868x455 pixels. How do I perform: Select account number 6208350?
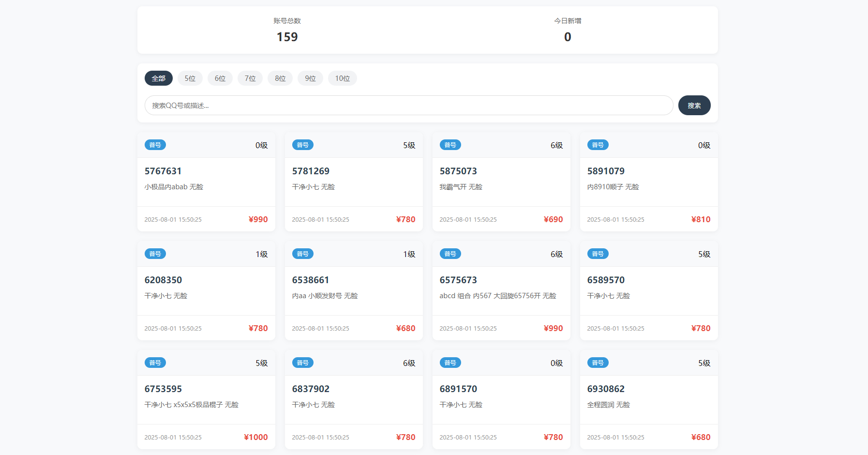click(x=163, y=280)
